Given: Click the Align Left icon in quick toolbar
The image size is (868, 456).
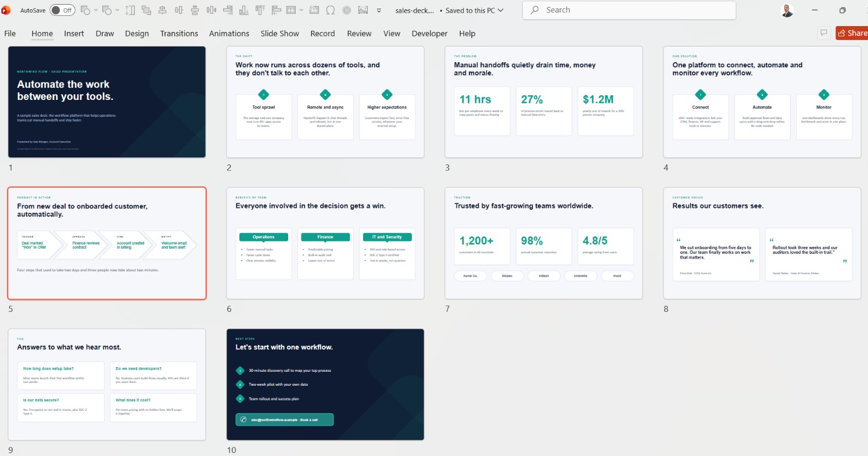Looking at the screenshot, I should (x=277, y=10).
